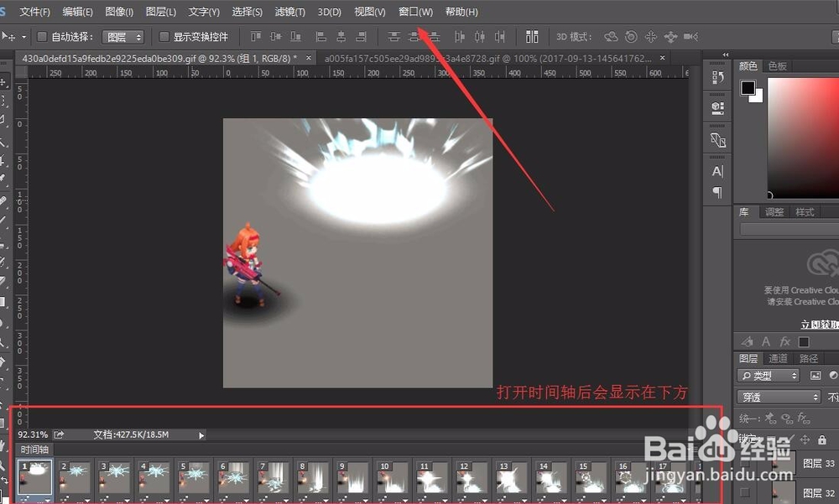Open the panel collapsed in the sidebar dock
The image size is (839, 504).
719,77
